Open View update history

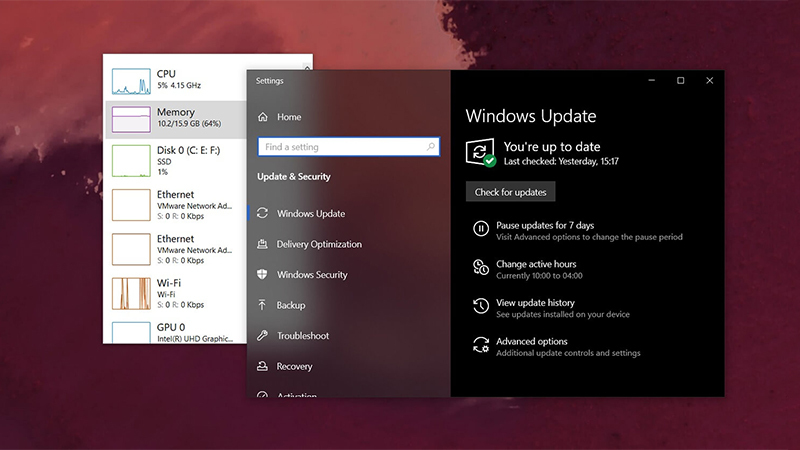pyautogui.click(x=535, y=303)
